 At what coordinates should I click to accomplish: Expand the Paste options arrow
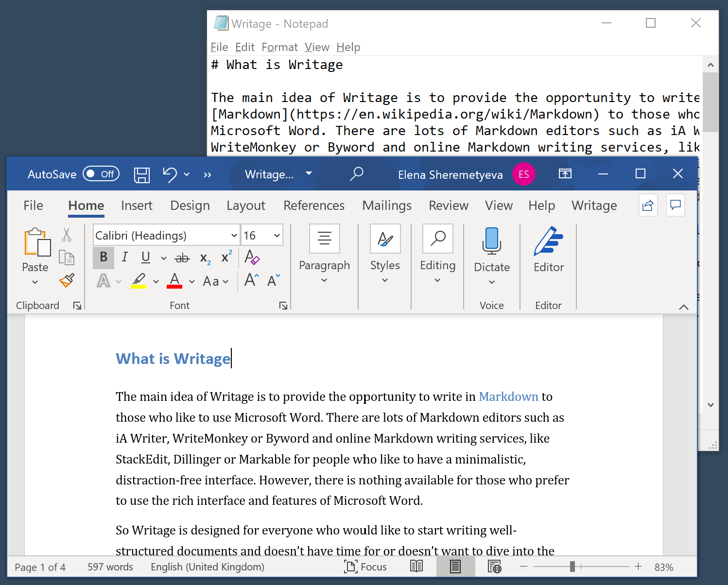(35, 282)
